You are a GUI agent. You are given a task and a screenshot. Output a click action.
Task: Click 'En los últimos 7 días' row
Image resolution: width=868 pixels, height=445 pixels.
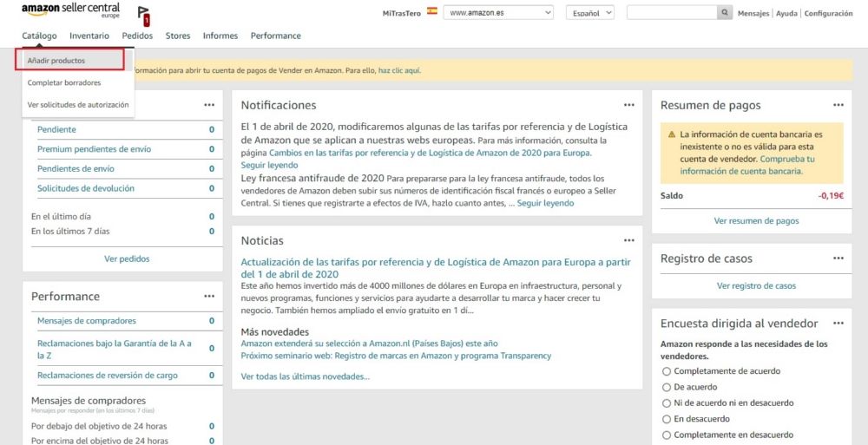pyautogui.click(x=123, y=231)
